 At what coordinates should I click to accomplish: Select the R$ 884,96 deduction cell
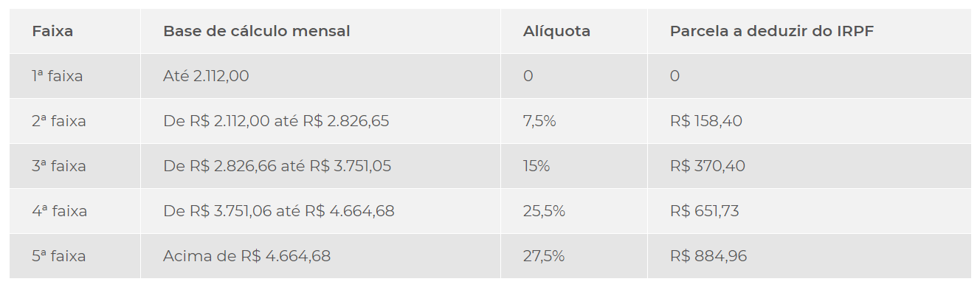[x=708, y=256]
